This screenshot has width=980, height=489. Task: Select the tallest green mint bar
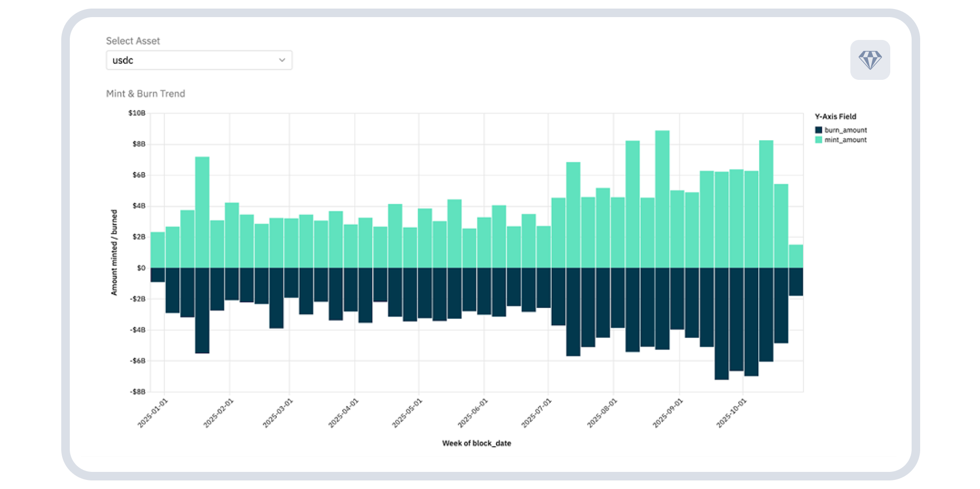point(662,200)
